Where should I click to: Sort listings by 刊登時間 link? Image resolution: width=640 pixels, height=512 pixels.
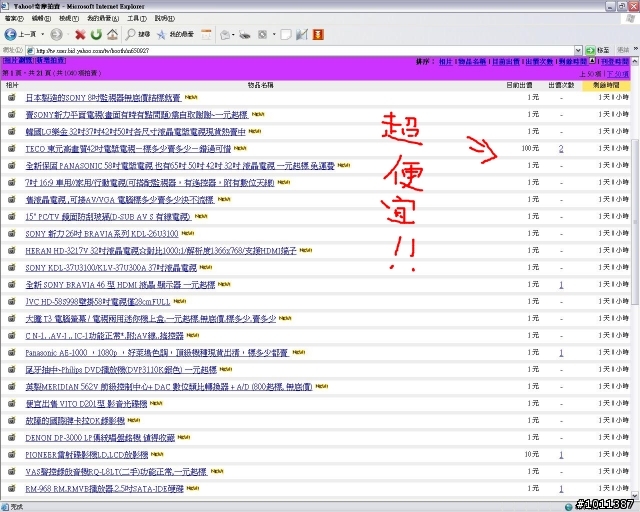pyautogui.click(x=615, y=62)
